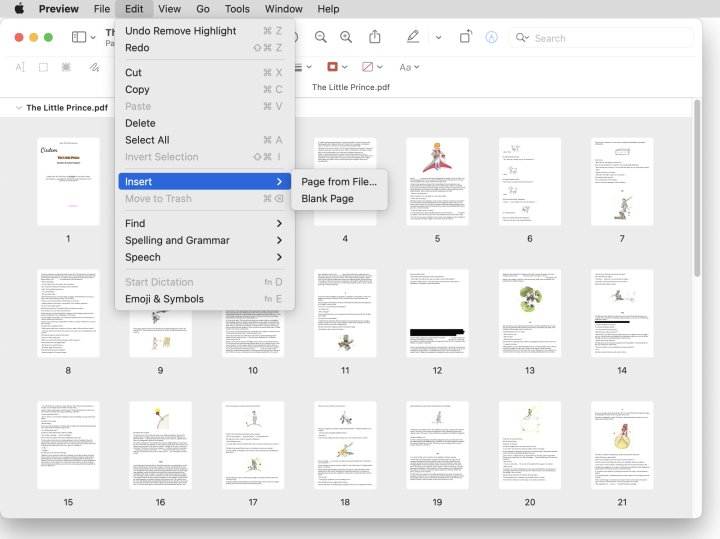
Task: Open the Aa text style dropdown
Action: [x=409, y=67]
